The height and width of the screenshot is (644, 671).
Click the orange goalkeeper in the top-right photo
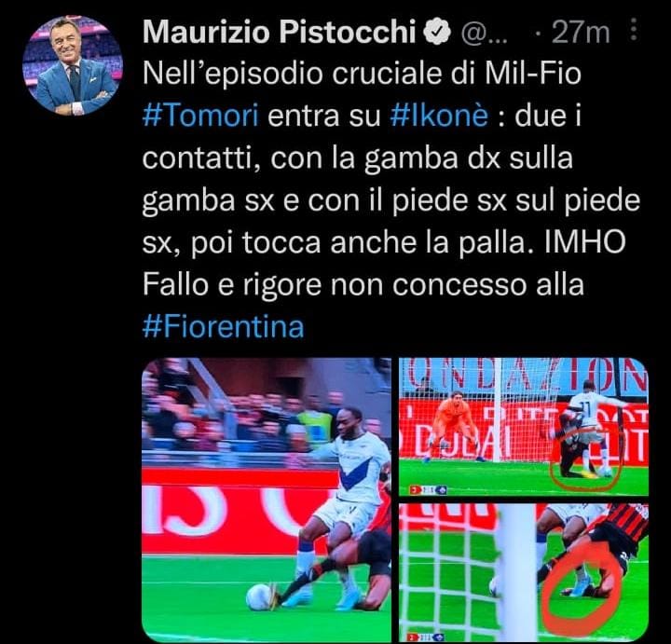[454, 427]
